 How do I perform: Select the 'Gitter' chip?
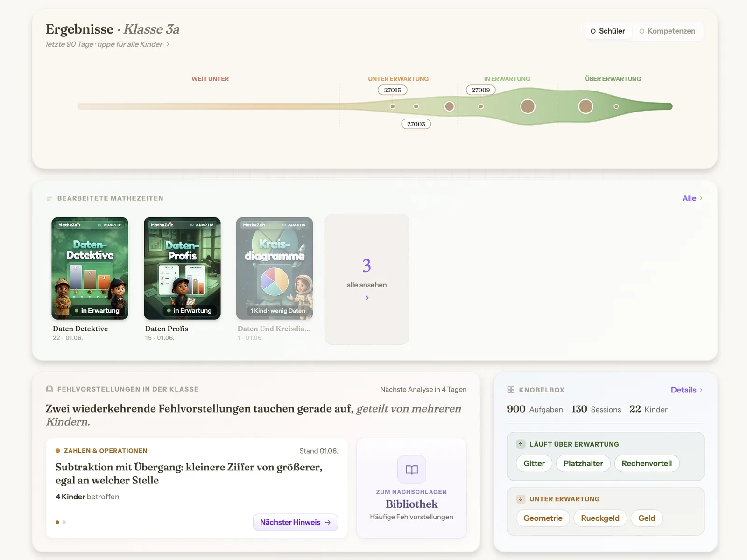[534, 463]
